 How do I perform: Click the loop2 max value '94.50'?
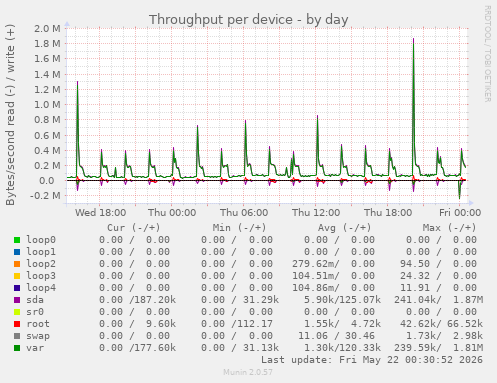click(415, 264)
